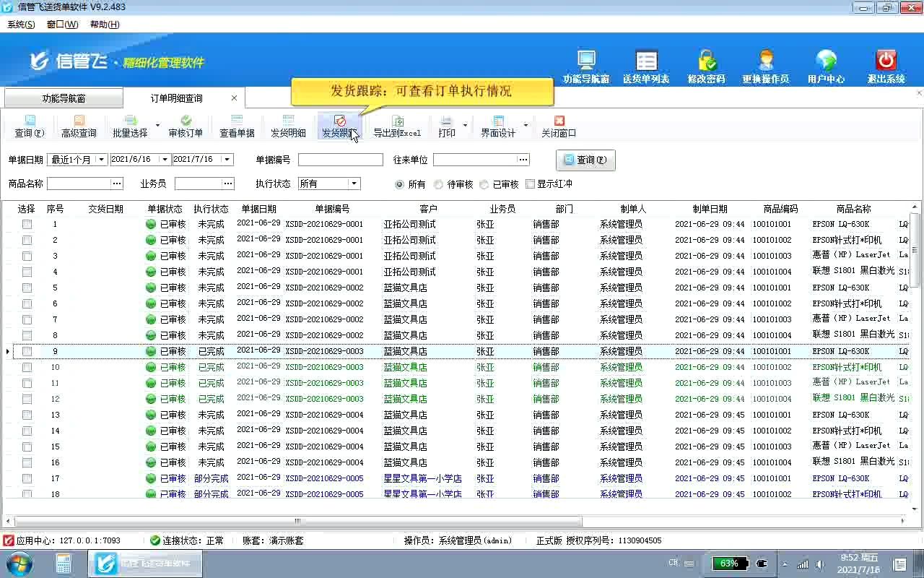Click the 发货跟踪 toolbar icon
The width and height of the screenshot is (924, 578).
tap(339, 126)
